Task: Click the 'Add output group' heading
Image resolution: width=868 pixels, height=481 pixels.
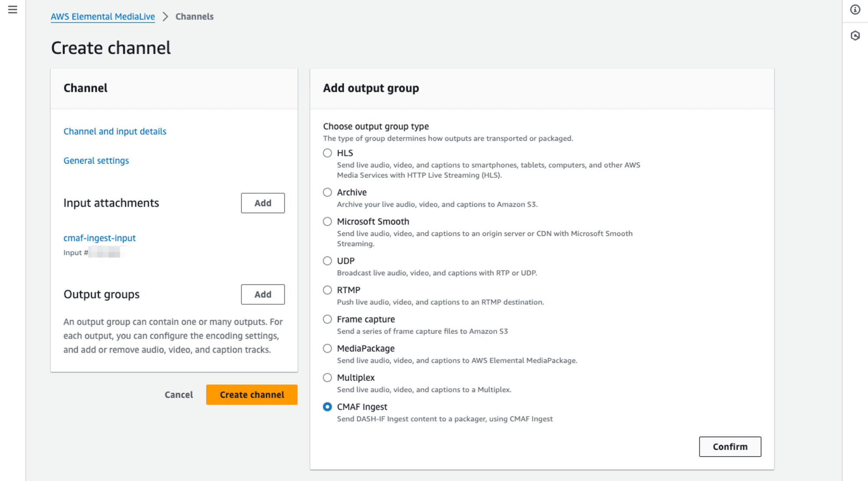Action: coord(371,88)
